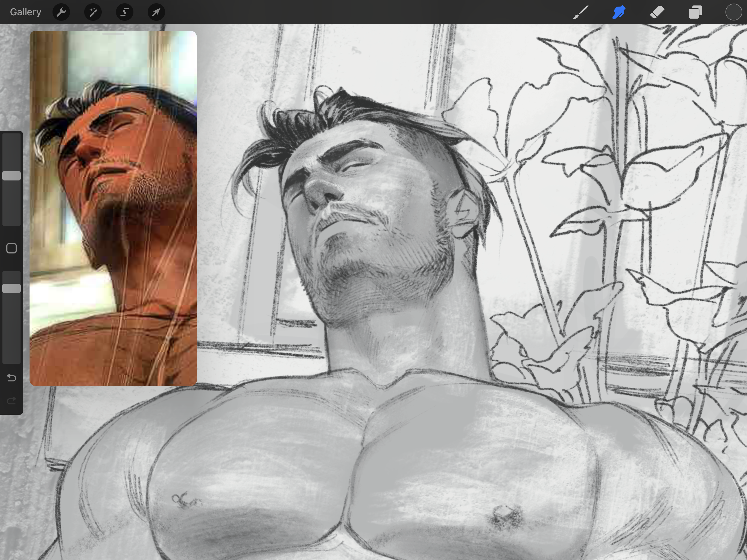Screen dimensions: 747x560
Task: Activate the Selection tool
Action: 125,12
